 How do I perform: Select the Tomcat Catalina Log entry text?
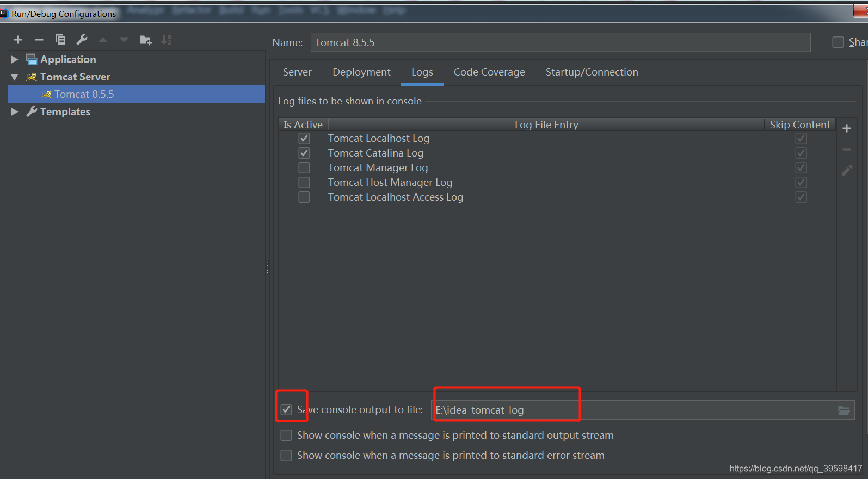[x=375, y=153]
